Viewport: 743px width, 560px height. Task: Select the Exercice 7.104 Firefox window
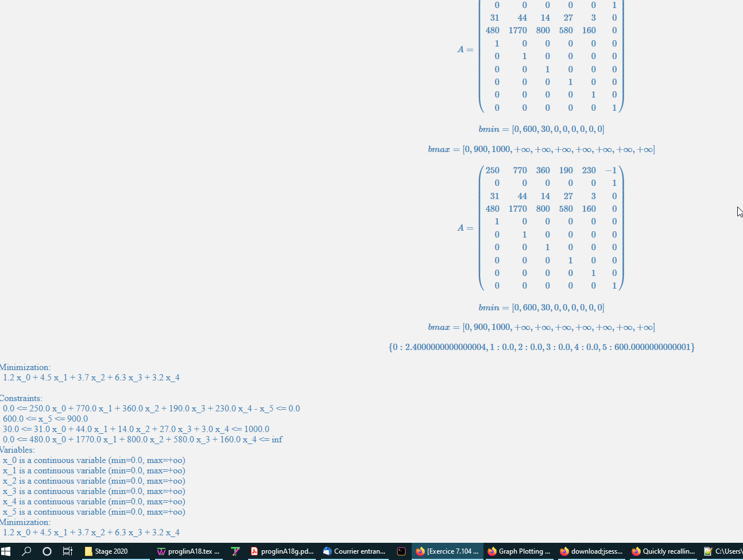(447, 551)
